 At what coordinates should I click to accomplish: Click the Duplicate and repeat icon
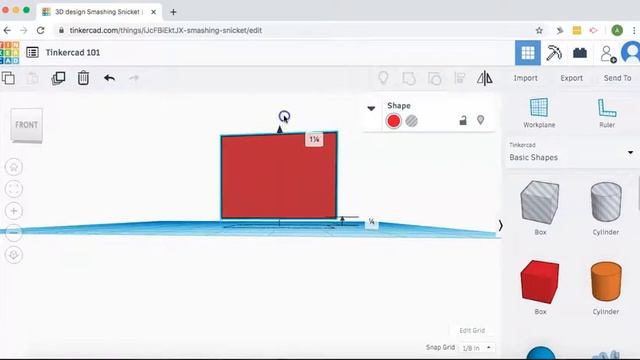click(58, 78)
